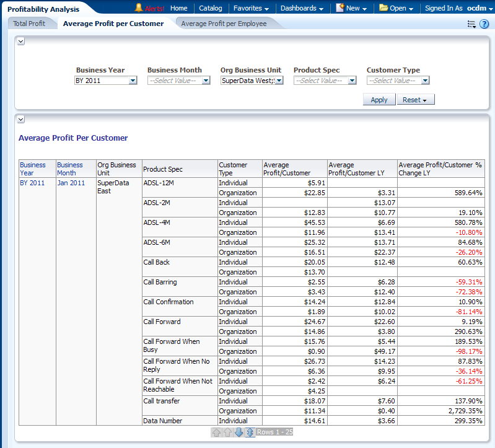Image resolution: width=495 pixels, height=448 pixels.
Task: Open the Business Year dropdown
Action: pos(133,81)
